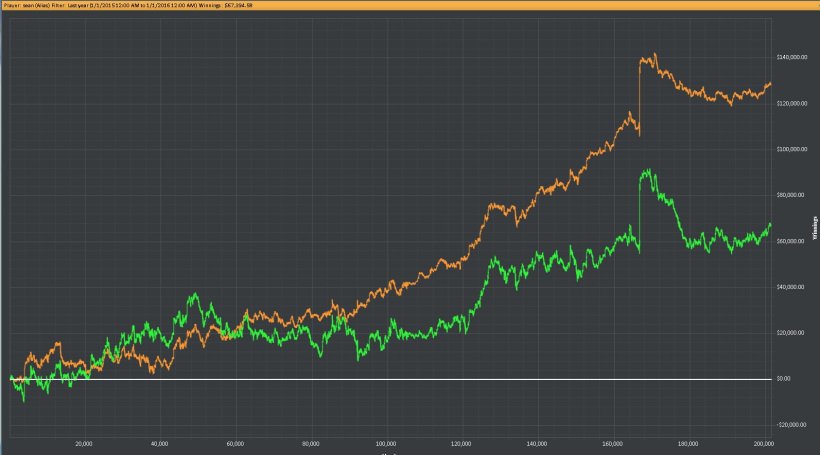The width and height of the screenshot is (820, 455).
Task: Click the $40,000.00 y-axis label
Action: click(x=795, y=287)
